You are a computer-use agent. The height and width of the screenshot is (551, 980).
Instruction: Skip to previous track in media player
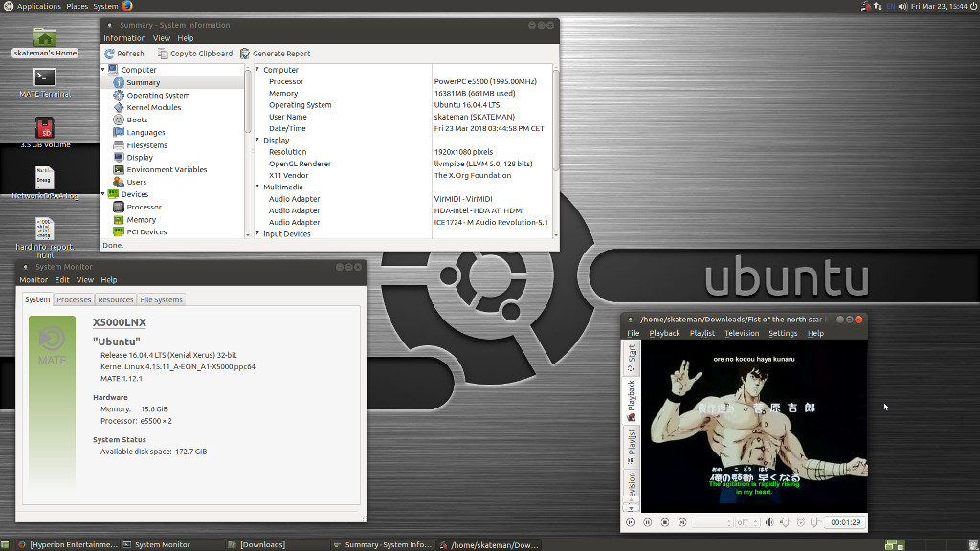tap(630, 522)
